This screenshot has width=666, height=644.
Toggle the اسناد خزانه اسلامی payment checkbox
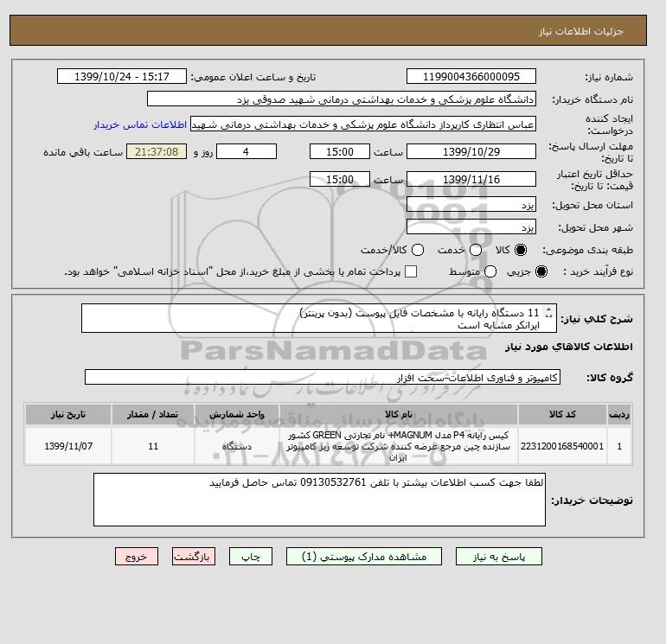(x=411, y=271)
